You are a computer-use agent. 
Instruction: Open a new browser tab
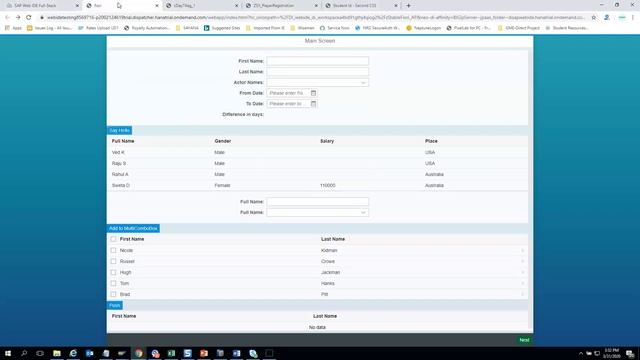(x=408, y=6)
